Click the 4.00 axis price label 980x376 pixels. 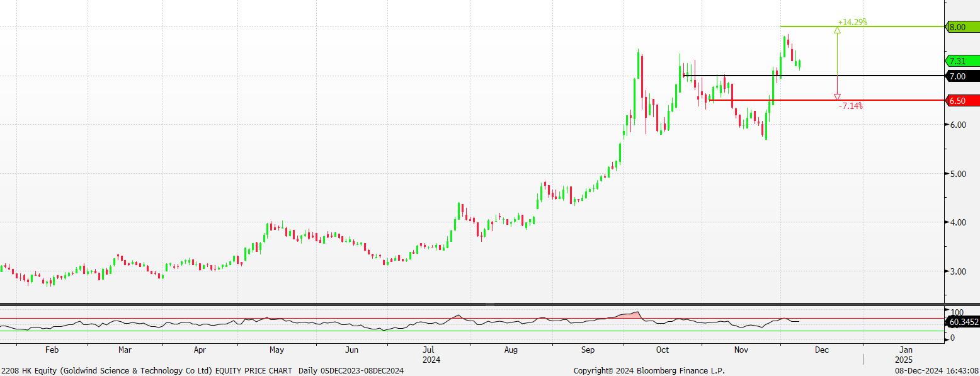click(957, 222)
